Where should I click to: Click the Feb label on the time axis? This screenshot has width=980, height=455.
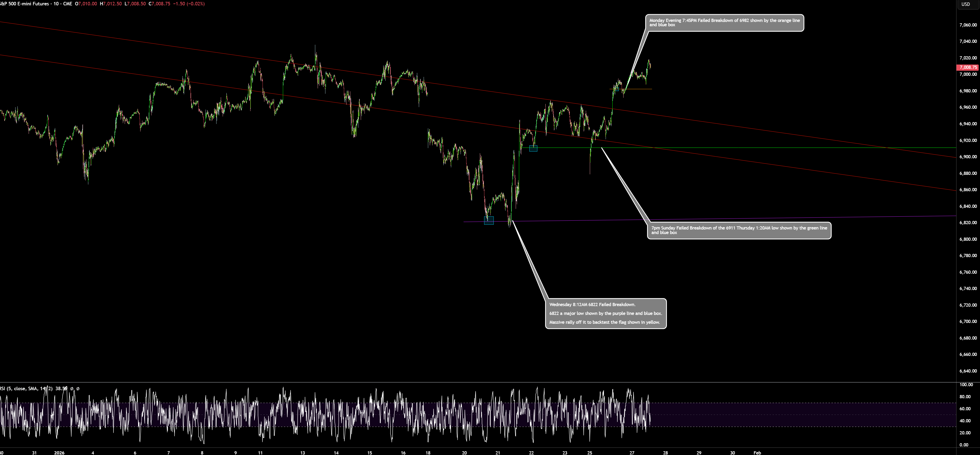[x=757, y=453]
